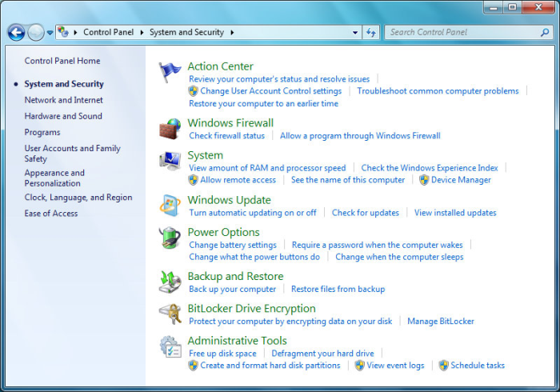Click the greyed Forward navigation button

coord(36,33)
